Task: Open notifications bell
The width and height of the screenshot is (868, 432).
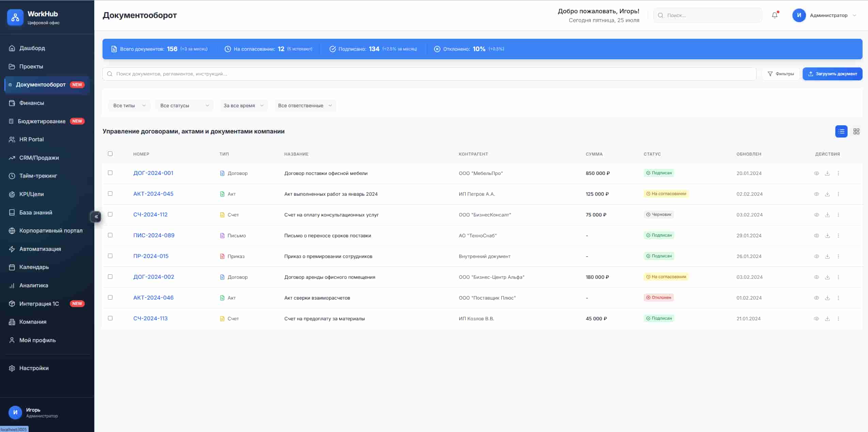Action: [x=774, y=15]
